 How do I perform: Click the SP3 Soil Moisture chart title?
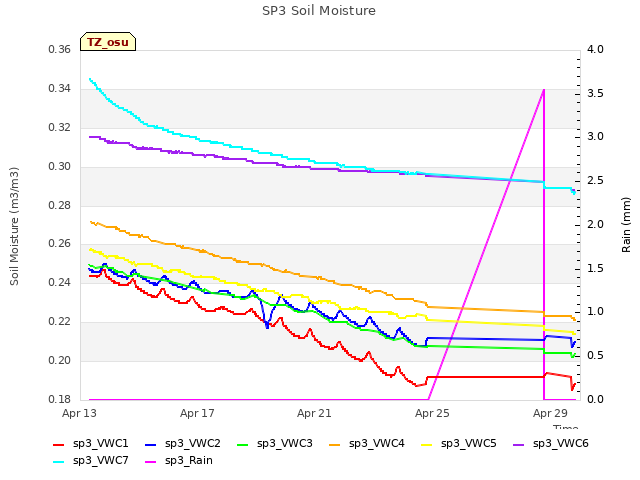[319, 11]
